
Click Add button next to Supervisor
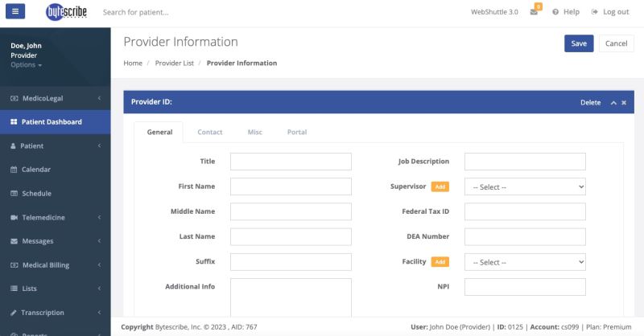[x=440, y=186]
